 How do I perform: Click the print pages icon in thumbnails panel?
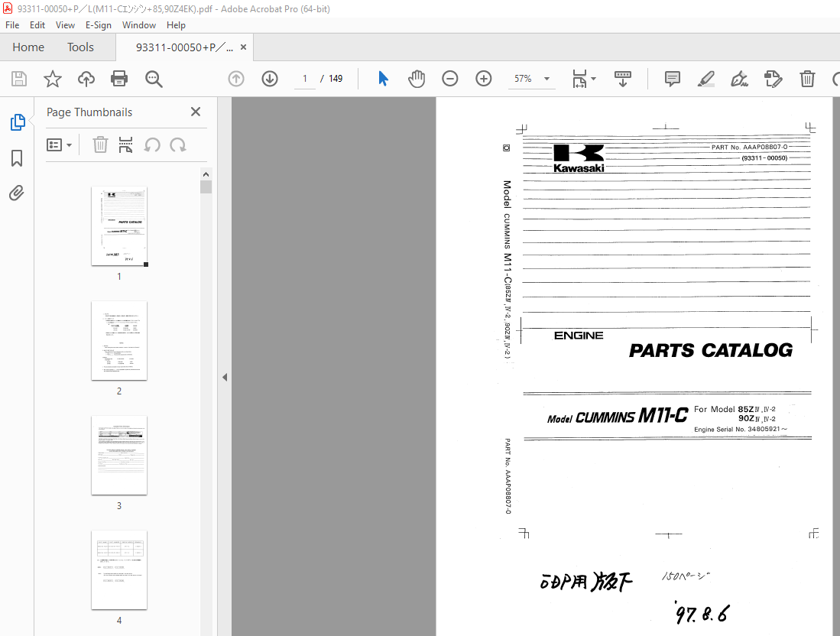click(125, 144)
